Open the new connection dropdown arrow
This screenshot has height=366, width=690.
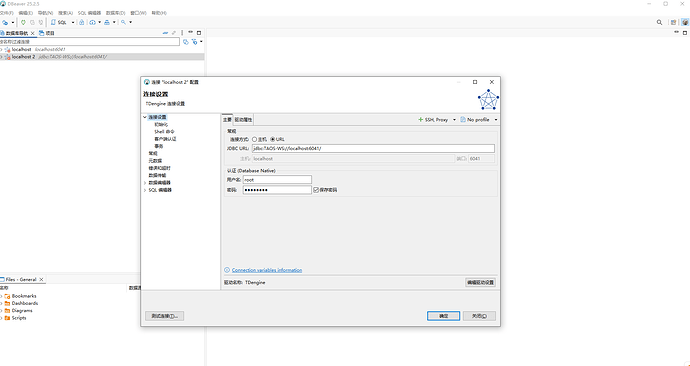coord(13,22)
